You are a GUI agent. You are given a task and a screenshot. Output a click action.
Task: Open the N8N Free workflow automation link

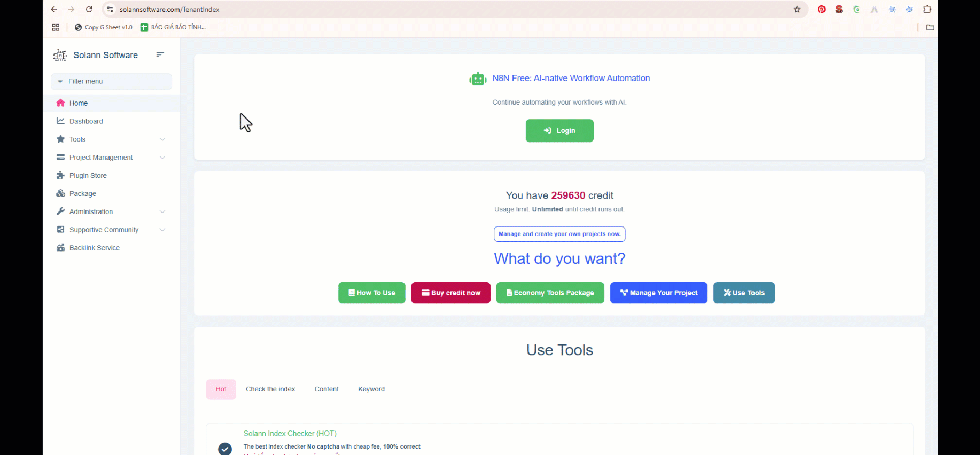(x=571, y=78)
